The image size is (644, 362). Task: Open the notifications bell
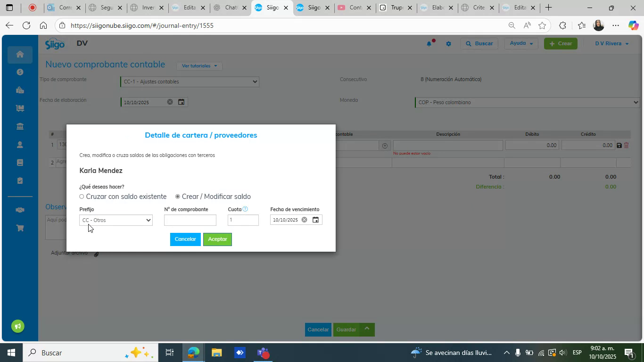(429, 43)
